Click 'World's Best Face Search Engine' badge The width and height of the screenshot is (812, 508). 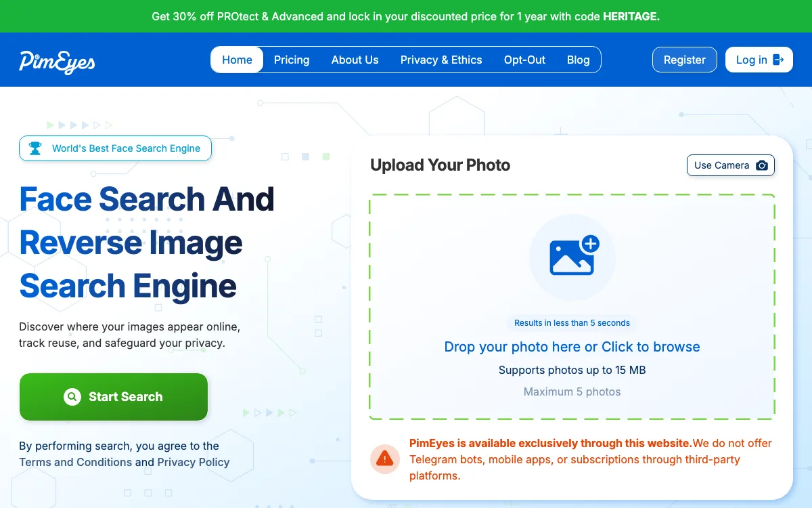(115, 148)
